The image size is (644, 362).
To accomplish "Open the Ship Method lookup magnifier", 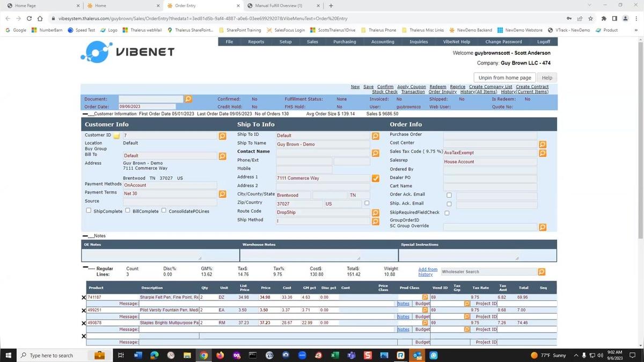I will [x=375, y=221].
